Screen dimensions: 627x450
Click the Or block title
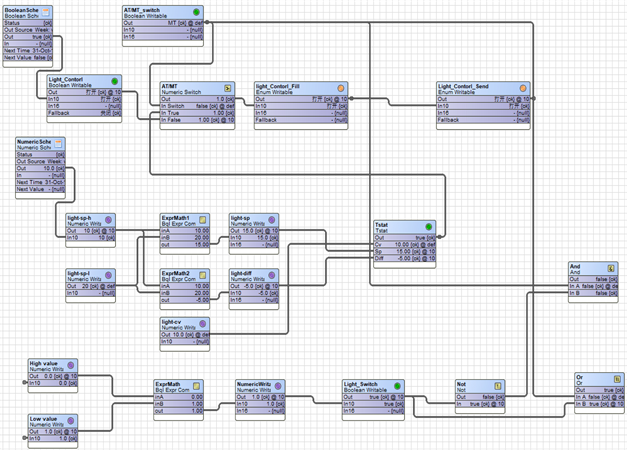[x=585, y=377]
